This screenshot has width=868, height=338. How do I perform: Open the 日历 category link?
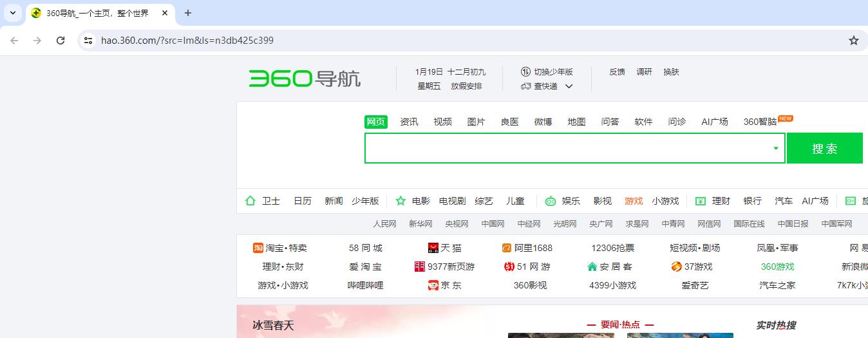tap(303, 201)
